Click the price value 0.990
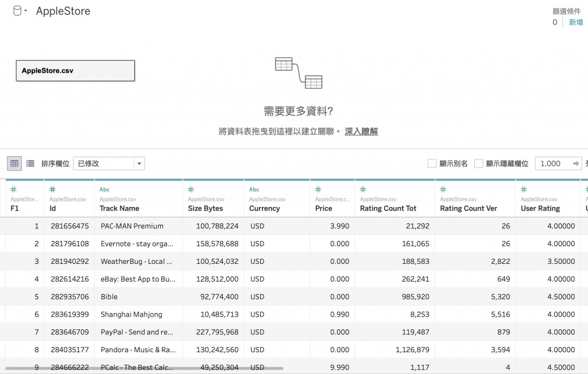588x374 pixels. [x=339, y=314]
